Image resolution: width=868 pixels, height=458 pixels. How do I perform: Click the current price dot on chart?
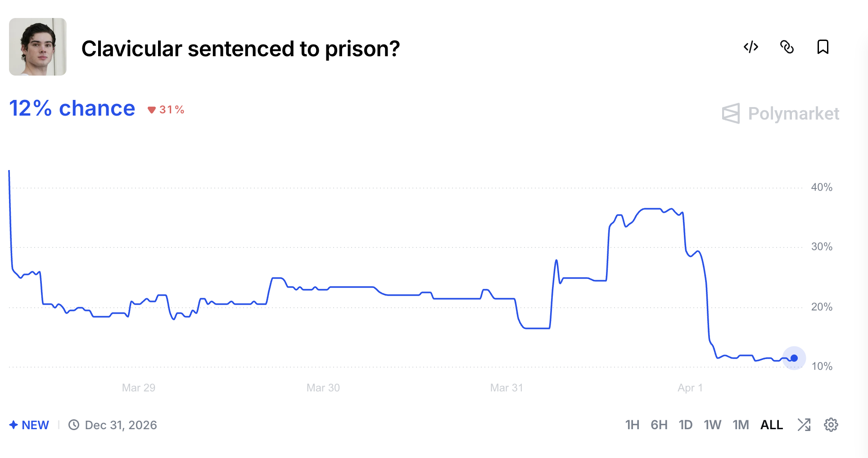[x=794, y=358]
